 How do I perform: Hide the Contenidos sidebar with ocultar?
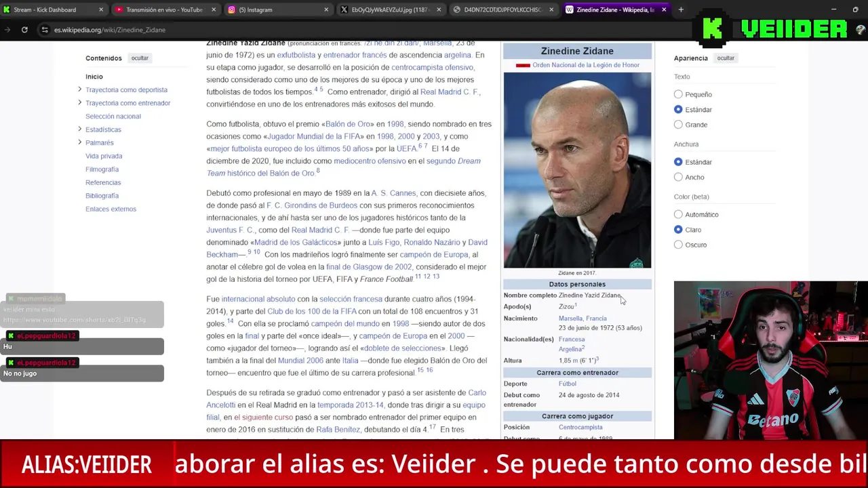point(140,58)
